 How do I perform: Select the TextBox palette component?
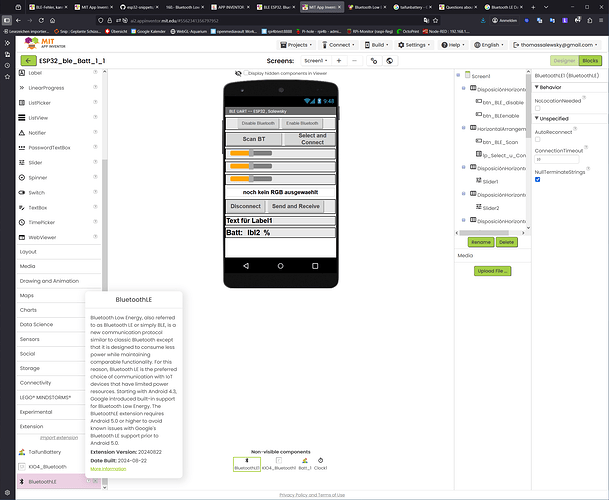[37, 208]
